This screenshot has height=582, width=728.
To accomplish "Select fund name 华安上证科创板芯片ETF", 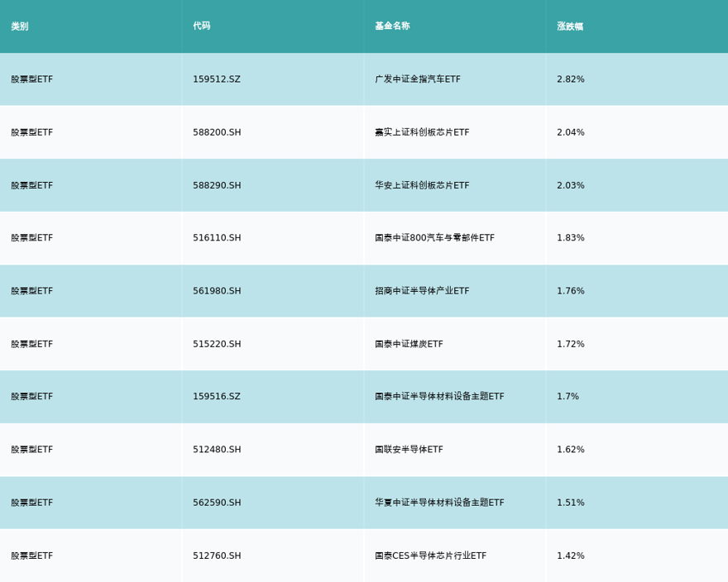I will coord(422,185).
